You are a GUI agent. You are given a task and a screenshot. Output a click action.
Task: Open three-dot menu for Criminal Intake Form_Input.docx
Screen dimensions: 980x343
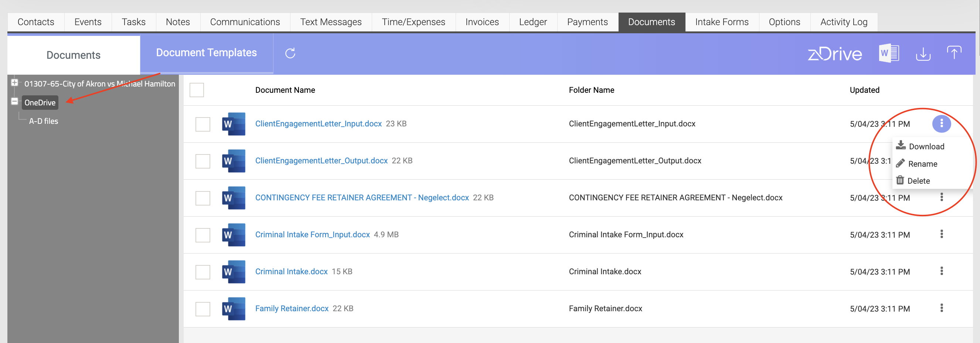[x=942, y=234]
